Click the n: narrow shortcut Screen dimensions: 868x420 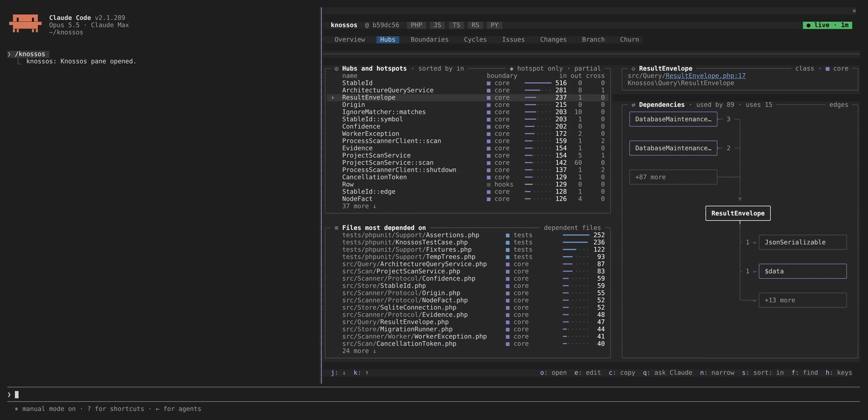(717, 373)
